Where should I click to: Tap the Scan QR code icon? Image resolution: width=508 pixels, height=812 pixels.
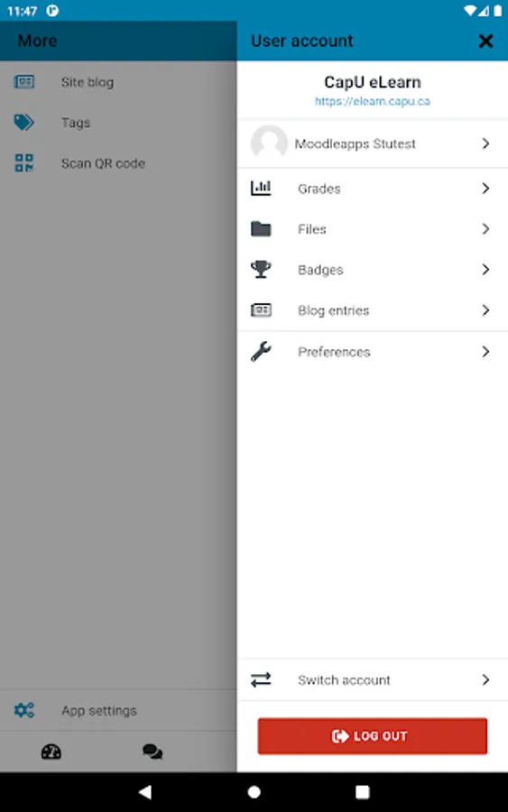[23, 163]
